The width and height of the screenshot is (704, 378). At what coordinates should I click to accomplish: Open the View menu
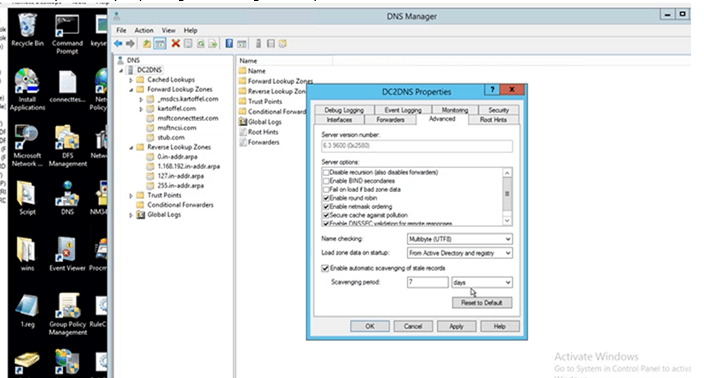pos(168,30)
